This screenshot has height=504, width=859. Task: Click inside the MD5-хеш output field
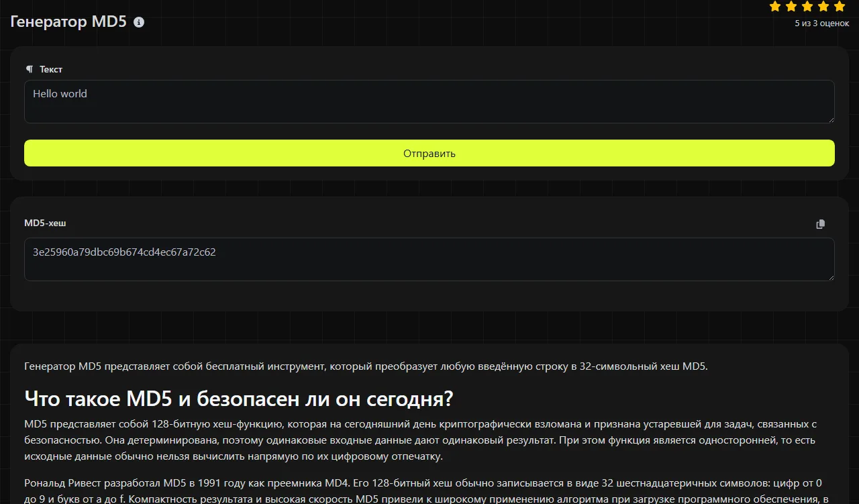coord(429,259)
